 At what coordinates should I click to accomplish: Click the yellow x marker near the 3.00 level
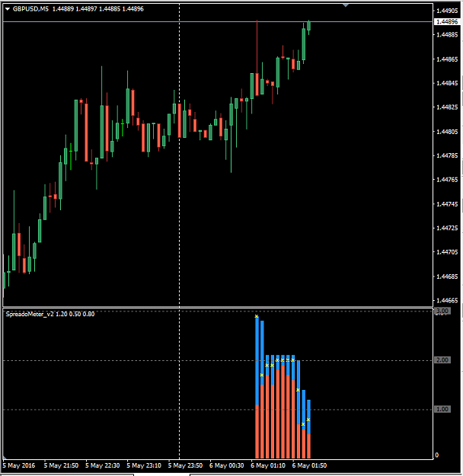(x=257, y=316)
